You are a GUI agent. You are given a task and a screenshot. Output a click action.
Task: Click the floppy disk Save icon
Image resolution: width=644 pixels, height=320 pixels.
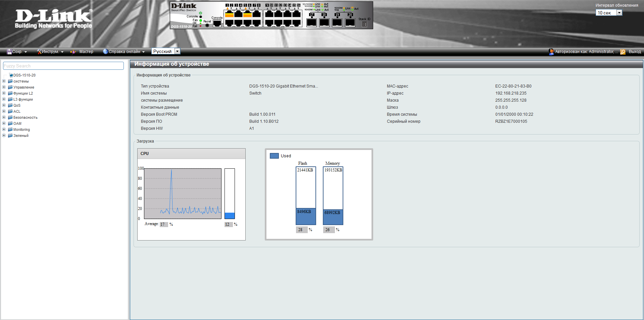click(x=9, y=52)
